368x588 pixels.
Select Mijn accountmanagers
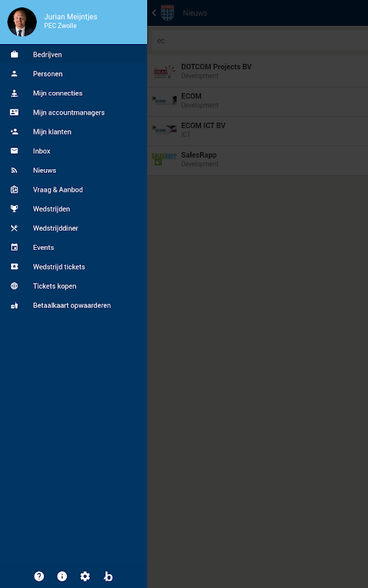coord(74,112)
